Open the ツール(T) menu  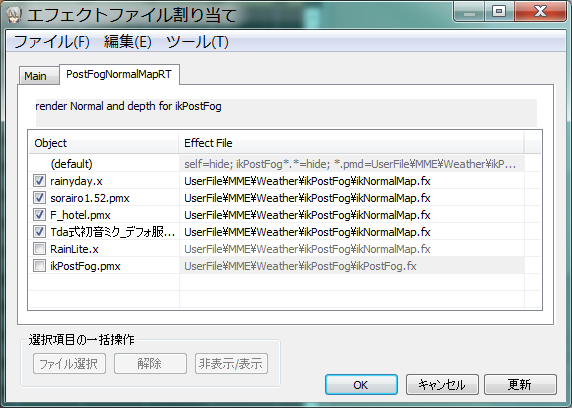pyautogui.click(x=197, y=42)
